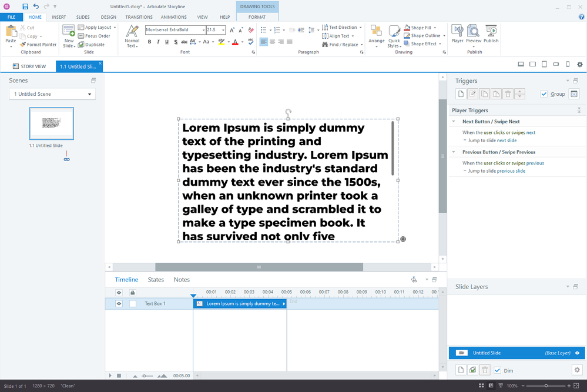Click the Bold formatting button

[x=150, y=42]
